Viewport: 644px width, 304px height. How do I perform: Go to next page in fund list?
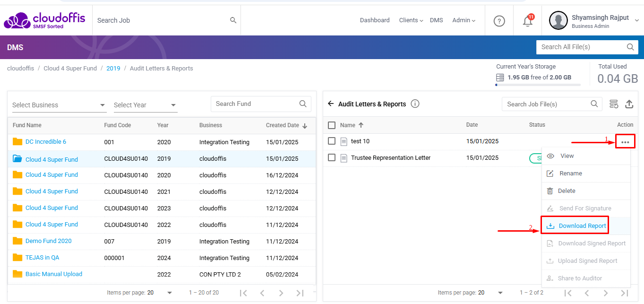(281, 293)
